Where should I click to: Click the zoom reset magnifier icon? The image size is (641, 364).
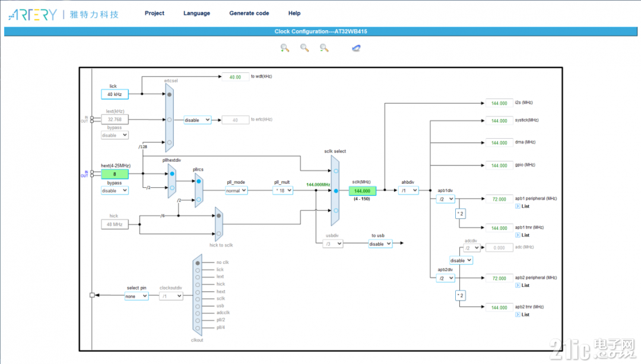coord(304,48)
